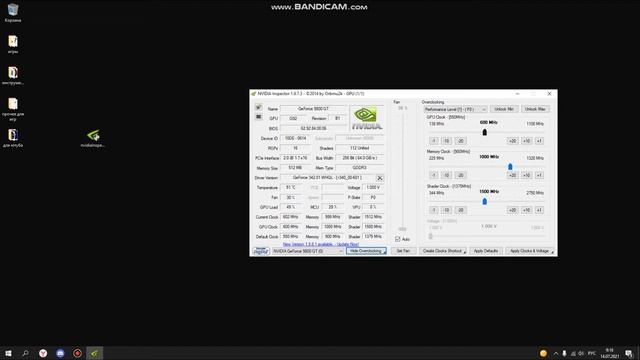This screenshot has width=640, height=360.
Task: Click the upload screenshot icon beside Name field
Action: pos(258,107)
